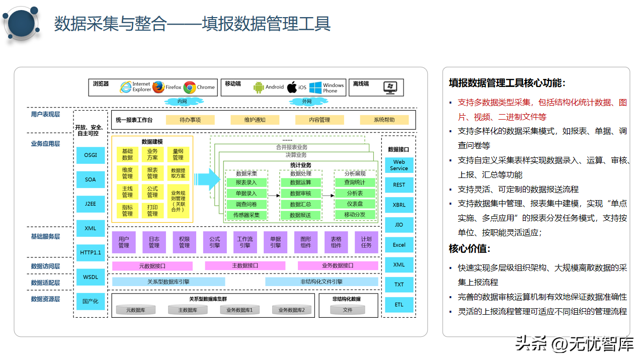Click the 数据报送 green box
Image resolution: width=644 pixels, height=362 pixels.
point(300,215)
